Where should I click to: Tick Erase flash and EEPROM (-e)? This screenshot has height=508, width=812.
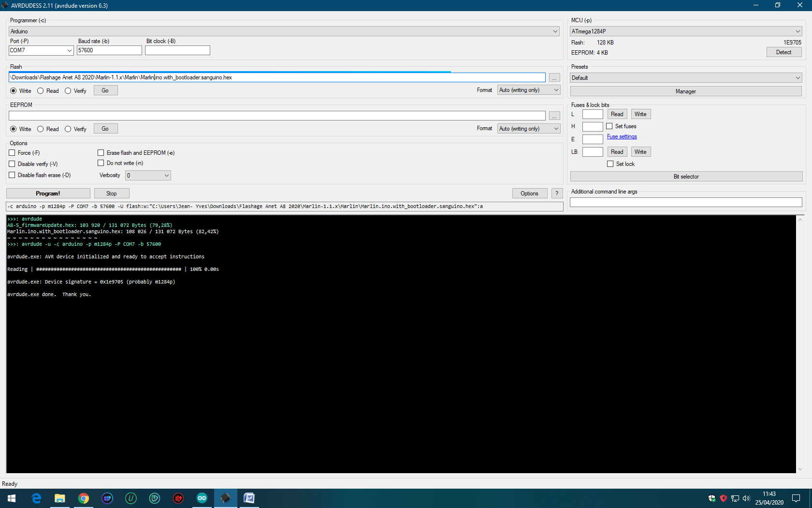tap(101, 153)
